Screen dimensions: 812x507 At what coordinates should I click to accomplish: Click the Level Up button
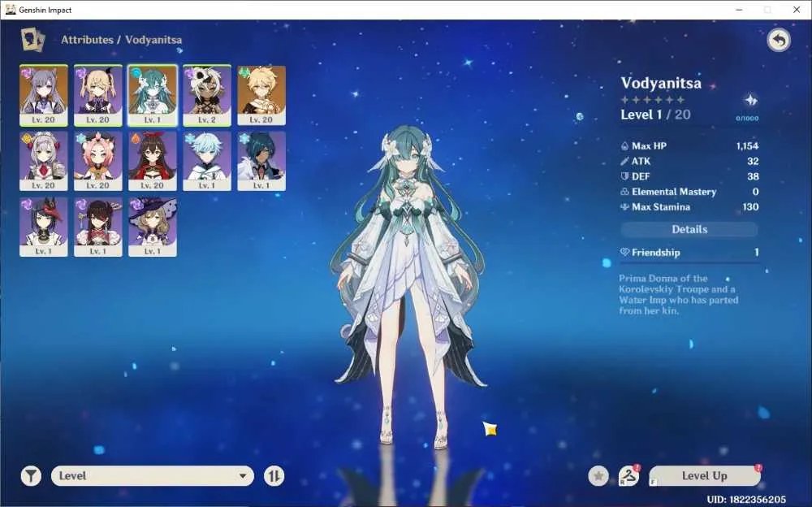pos(704,475)
